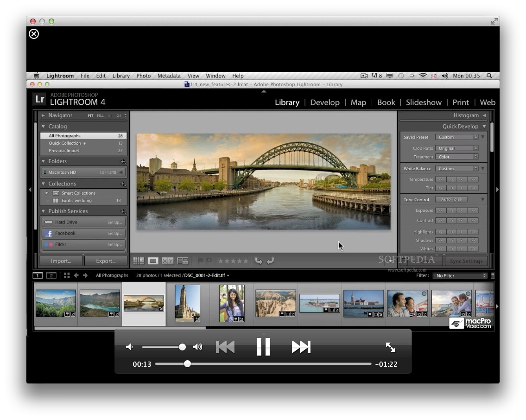Set flag as picked icon
This screenshot has height=420, width=526.
(x=200, y=261)
